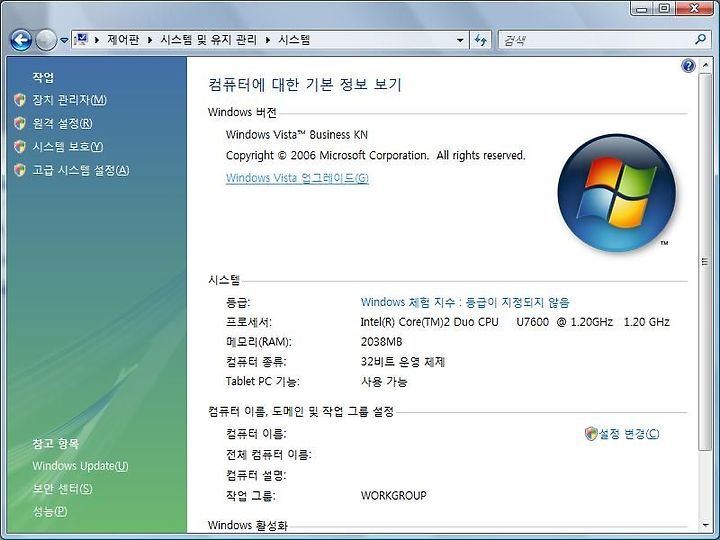The image size is (720, 540).
Task: Expand arrow after 시스템 및 유지 관리
Action: point(268,40)
